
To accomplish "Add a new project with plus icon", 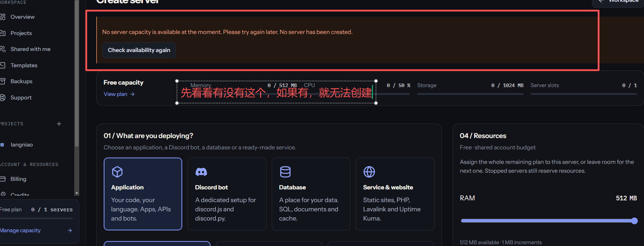I will 59,124.
